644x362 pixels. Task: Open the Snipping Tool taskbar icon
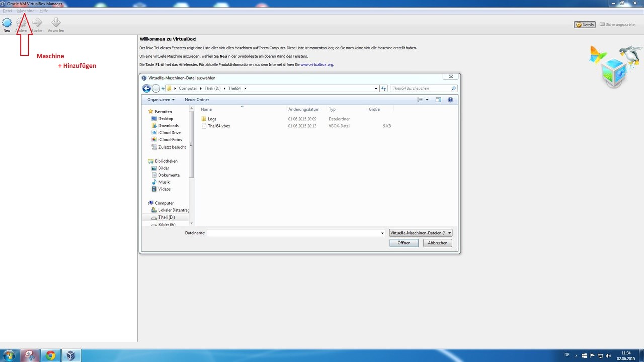[30, 355]
